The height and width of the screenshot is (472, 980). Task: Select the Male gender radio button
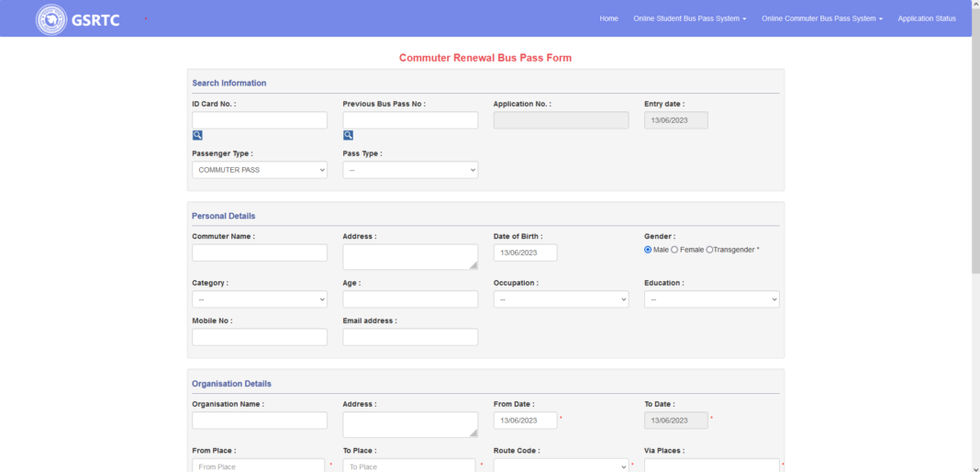point(648,250)
